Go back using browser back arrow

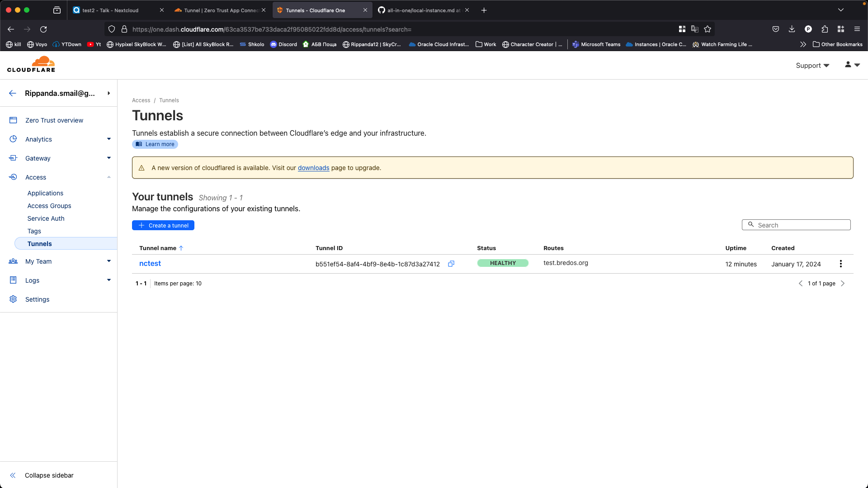[x=11, y=29]
